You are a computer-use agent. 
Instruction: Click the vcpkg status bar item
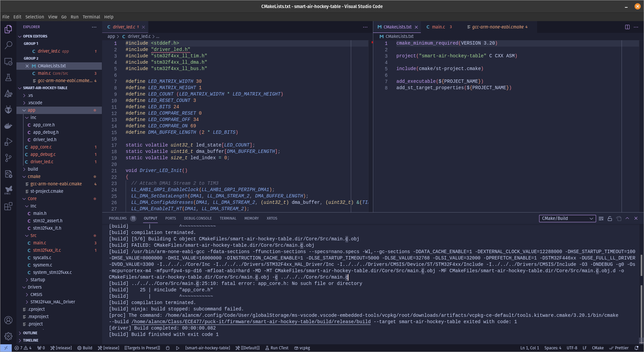(302, 348)
